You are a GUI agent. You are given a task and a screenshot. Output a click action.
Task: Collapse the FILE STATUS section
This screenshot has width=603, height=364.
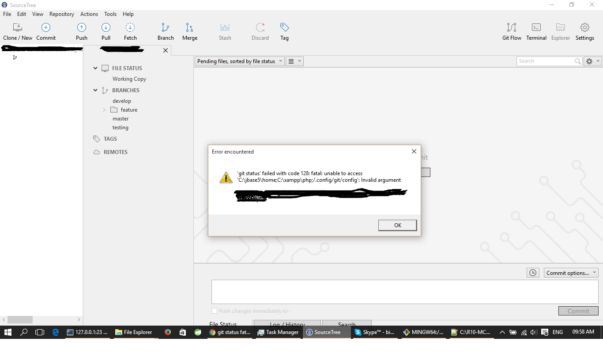[95, 68]
